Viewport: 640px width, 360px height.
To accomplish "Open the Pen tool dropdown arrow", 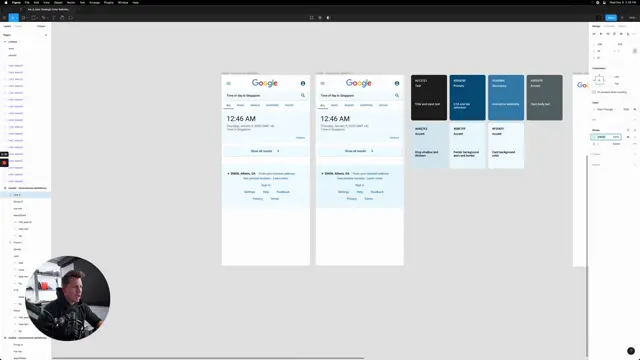I will (x=47, y=18).
